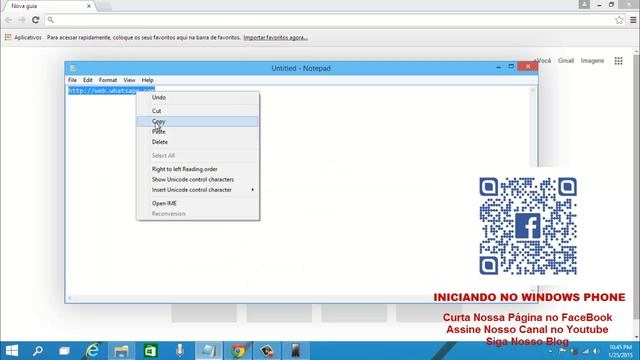Screen dimensions: 640x360
Task: Click the microphone icon on the taskbar
Action: [x=180, y=351]
